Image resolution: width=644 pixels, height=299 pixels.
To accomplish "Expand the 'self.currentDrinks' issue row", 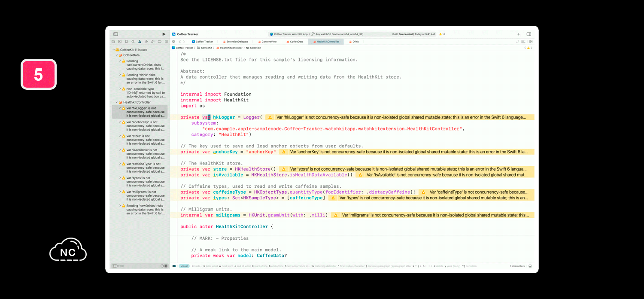I will coord(120,61).
